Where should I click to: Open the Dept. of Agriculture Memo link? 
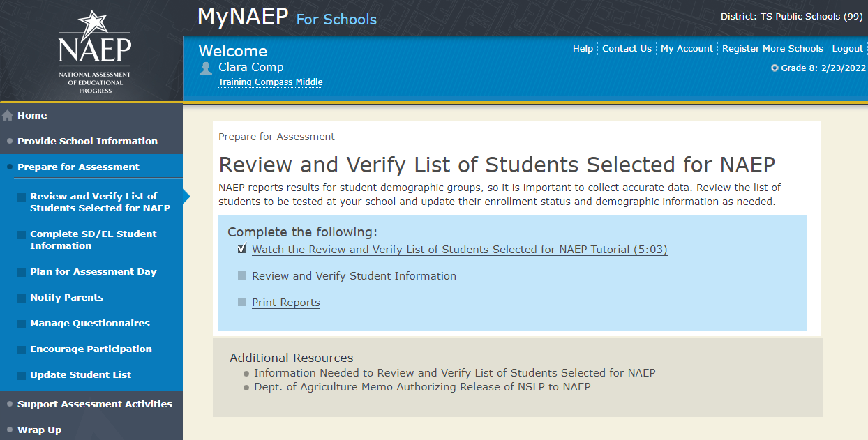pyautogui.click(x=421, y=387)
